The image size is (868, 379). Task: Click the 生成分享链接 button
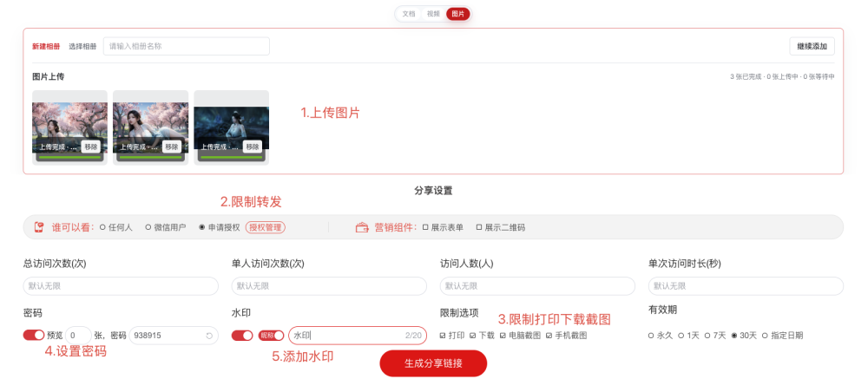click(x=433, y=363)
